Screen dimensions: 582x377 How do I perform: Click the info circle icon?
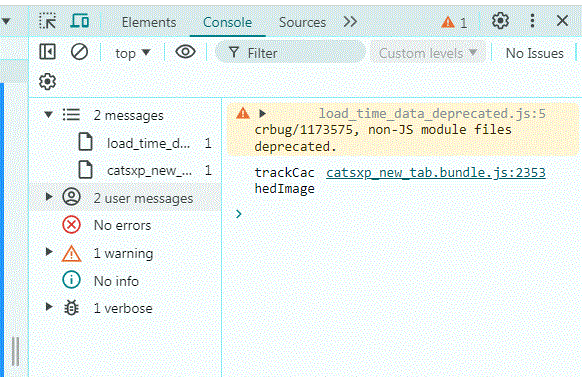(71, 280)
